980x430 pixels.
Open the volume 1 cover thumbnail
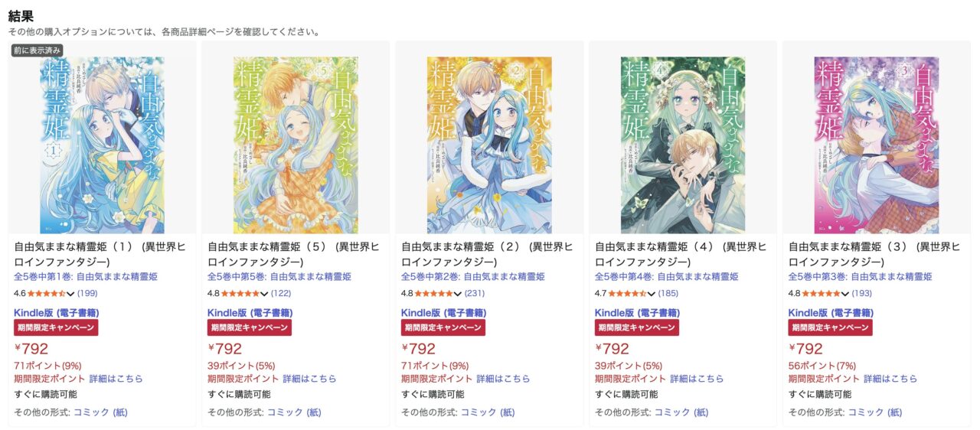tap(102, 145)
